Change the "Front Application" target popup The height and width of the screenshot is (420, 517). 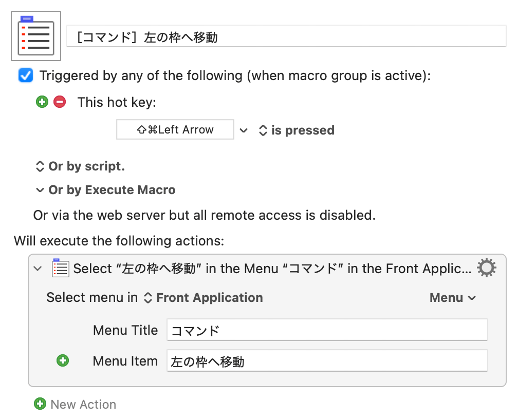pyautogui.click(x=204, y=298)
